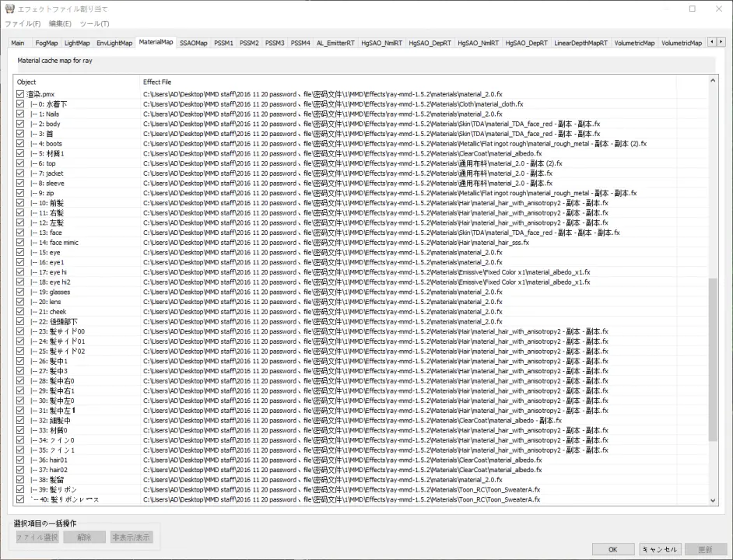Switch to the EnvLightMap tab
Viewport: 733px width, 560px height.
[114, 43]
